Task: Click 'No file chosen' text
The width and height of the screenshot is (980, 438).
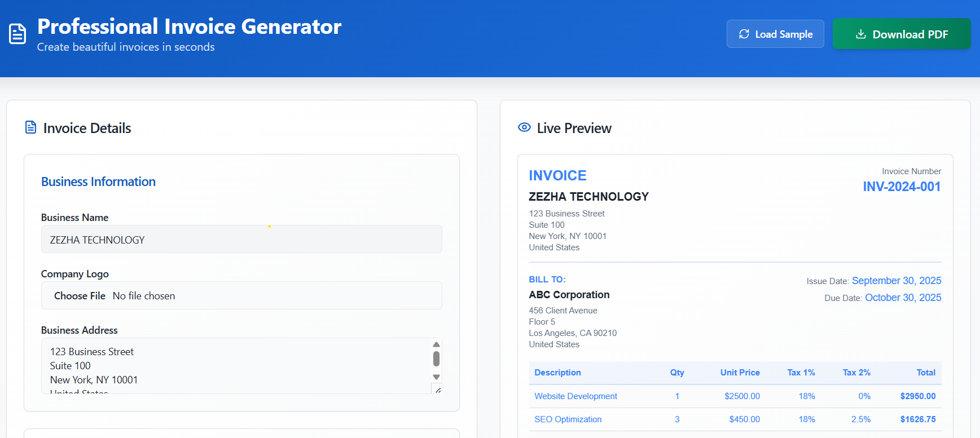Action: click(144, 296)
